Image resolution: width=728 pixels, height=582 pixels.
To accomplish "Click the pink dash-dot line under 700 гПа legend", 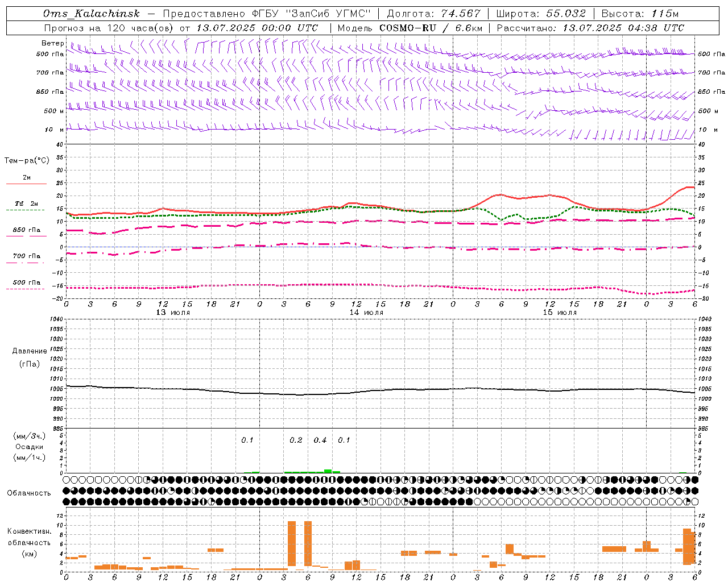I will pyautogui.click(x=25, y=262).
